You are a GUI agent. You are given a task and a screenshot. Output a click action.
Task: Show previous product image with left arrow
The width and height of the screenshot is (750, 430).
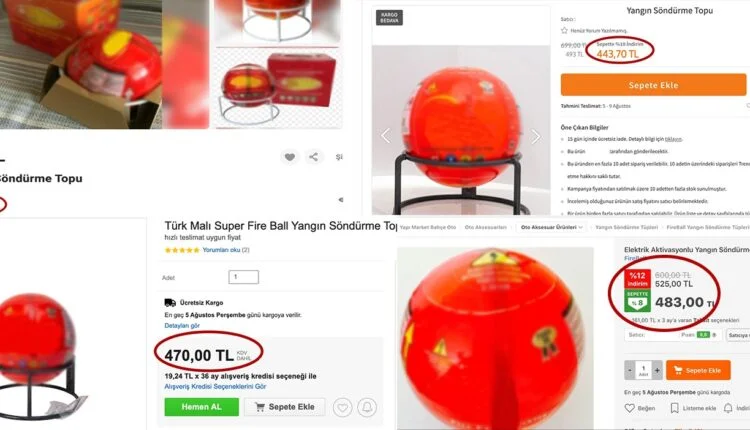coord(386,136)
